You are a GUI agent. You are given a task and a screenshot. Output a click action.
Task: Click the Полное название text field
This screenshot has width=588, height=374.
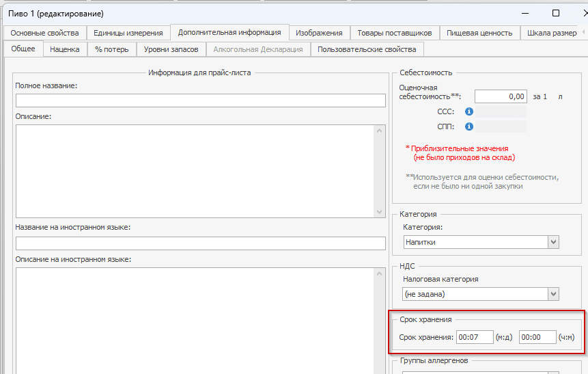tap(200, 101)
